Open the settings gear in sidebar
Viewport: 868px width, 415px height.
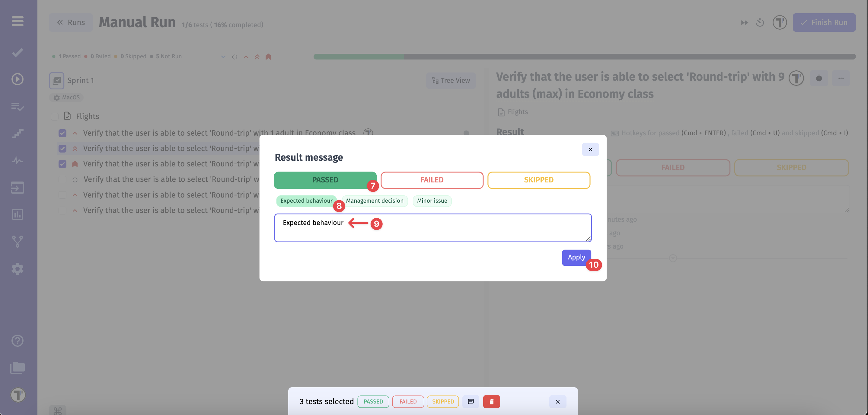(18, 269)
